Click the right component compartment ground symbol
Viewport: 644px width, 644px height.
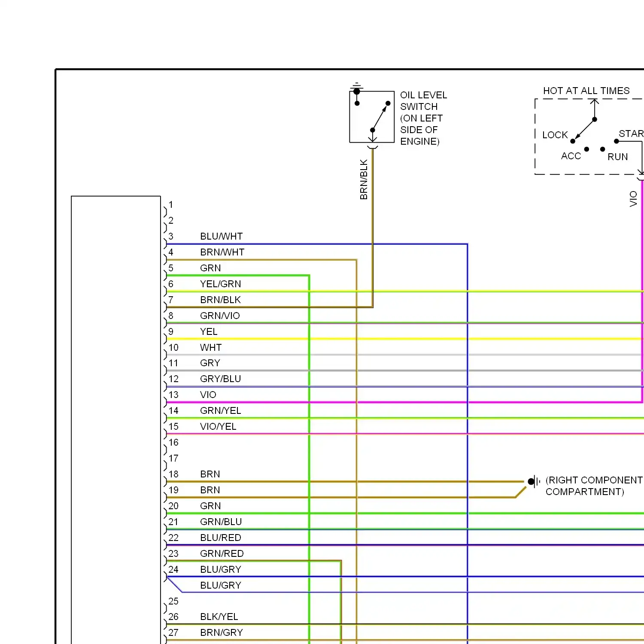533,481
